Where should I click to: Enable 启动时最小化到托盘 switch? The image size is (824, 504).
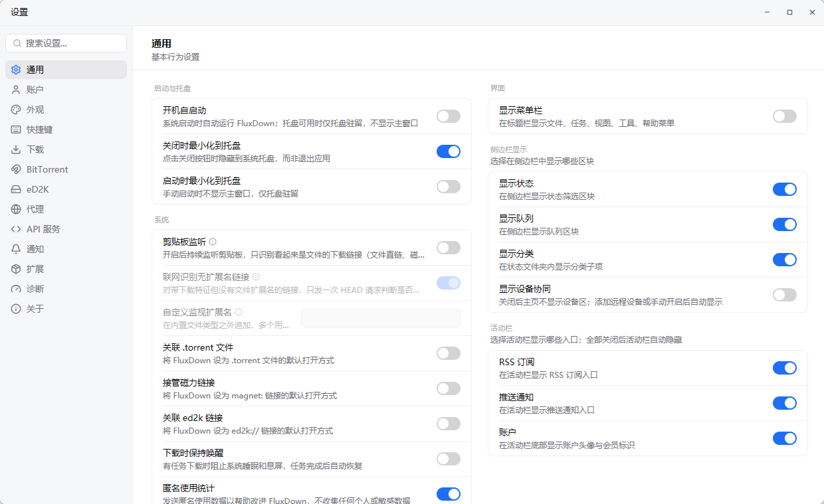(449, 187)
